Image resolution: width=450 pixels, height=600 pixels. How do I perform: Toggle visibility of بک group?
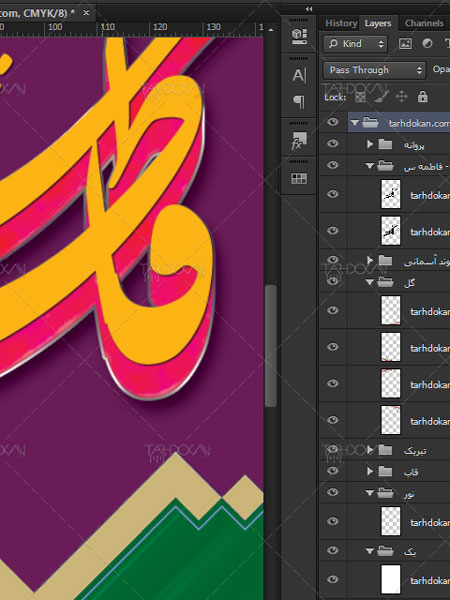333,550
